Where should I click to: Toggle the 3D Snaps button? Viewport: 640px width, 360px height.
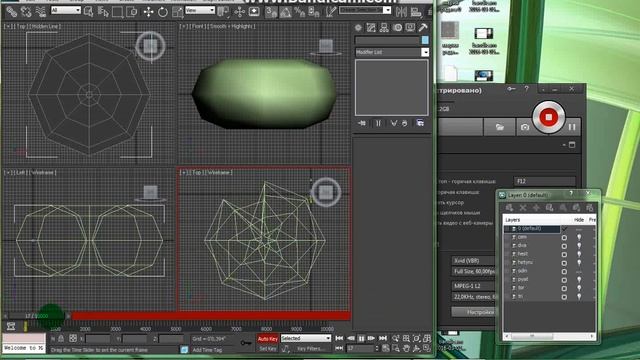click(271, 12)
